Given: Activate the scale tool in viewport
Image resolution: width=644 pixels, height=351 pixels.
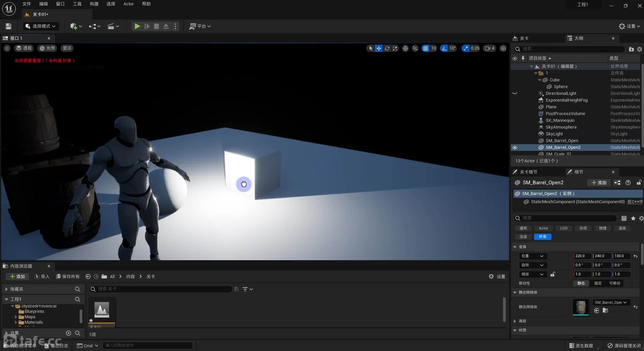Looking at the screenshot, I should 395,48.
